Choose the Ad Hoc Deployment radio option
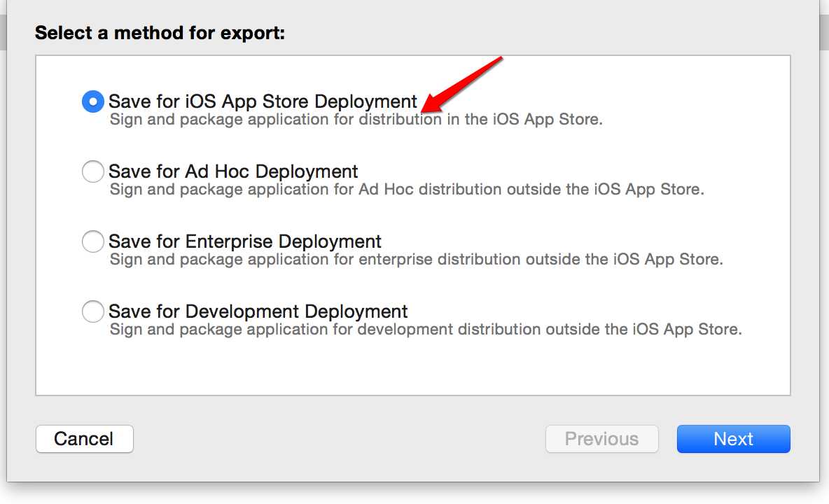829x504 pixels. click(x=92, y=171)
